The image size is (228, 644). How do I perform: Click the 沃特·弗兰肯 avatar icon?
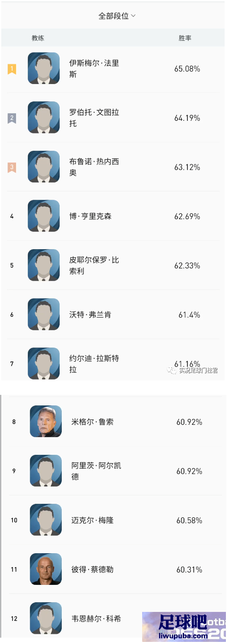pos(44,314)
